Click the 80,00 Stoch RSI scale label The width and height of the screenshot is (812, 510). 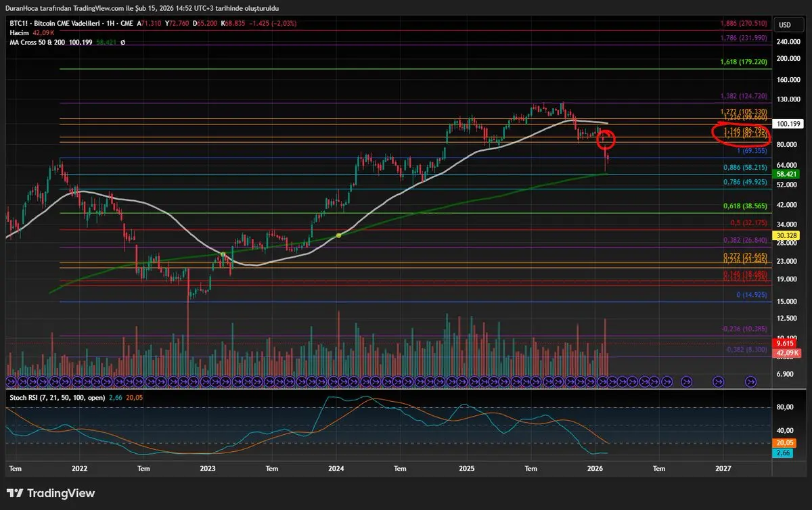pyautogui.click(x=786, y=408)
